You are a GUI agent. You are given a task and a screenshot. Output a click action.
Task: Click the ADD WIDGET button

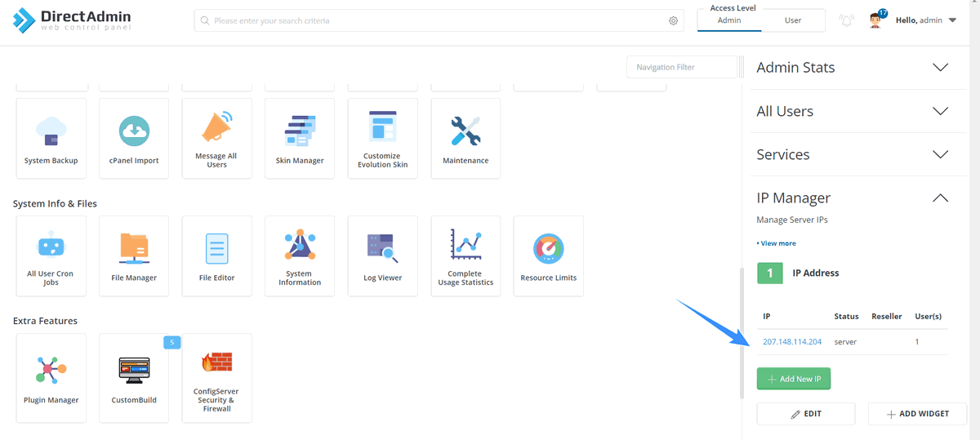click(x=918, y=414)
